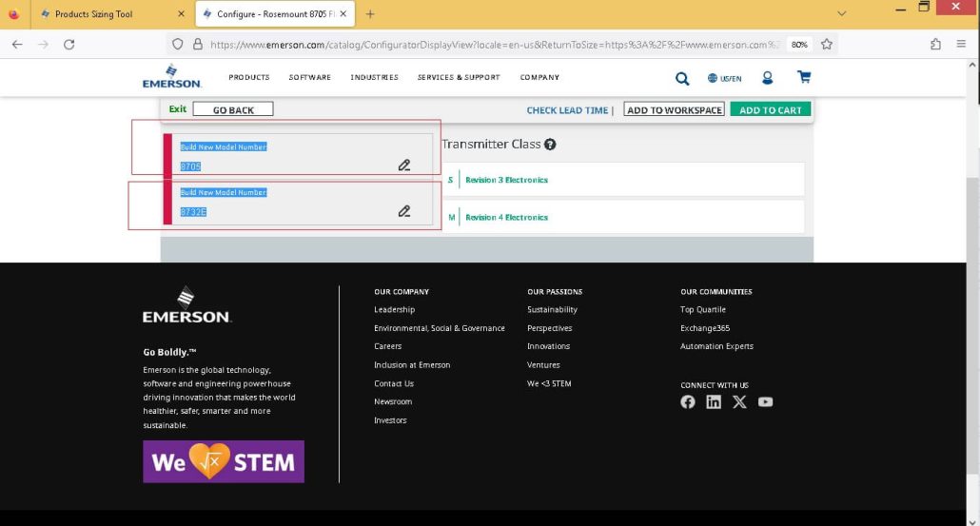Select Revision 3 Electronics option
The width and height of the screenshot is (980, 526).
pyautogui.click(x=623, y=180)
